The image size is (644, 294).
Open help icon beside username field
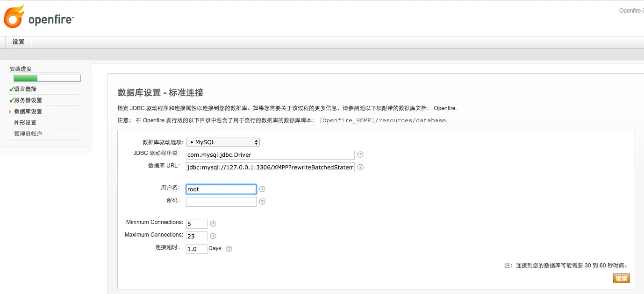click(262, 189)
